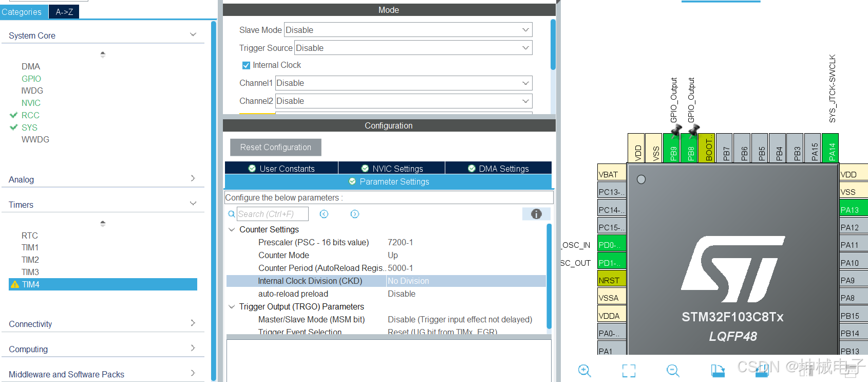The image size is (868, 382).
Task: Toggle the Internal Clock checkbox
Action: coord(246,65)
